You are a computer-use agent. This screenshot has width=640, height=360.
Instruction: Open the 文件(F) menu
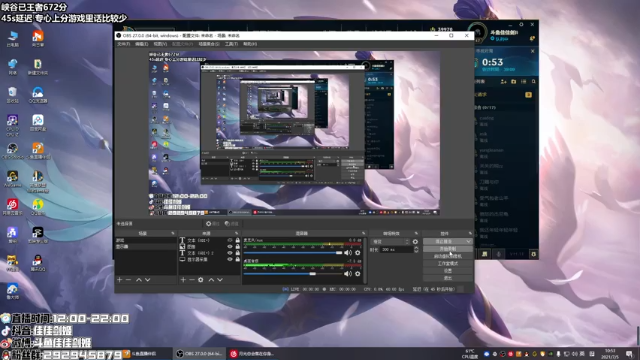[123, 44]
